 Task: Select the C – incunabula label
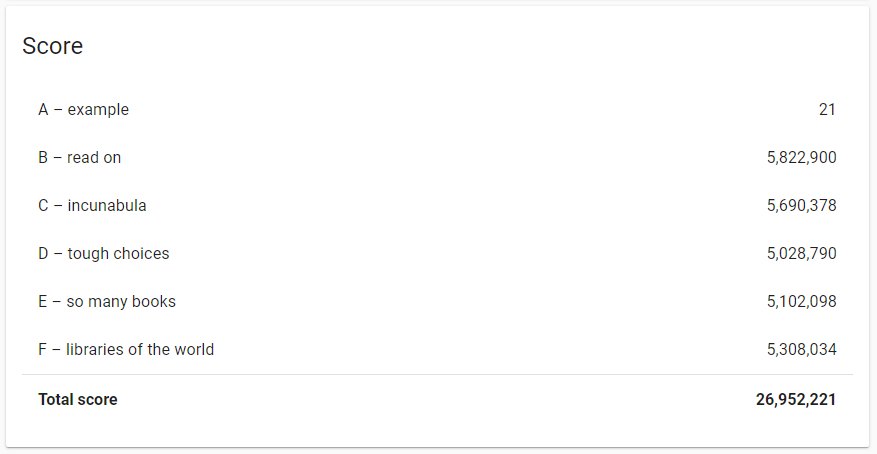(x=92, y=206)
